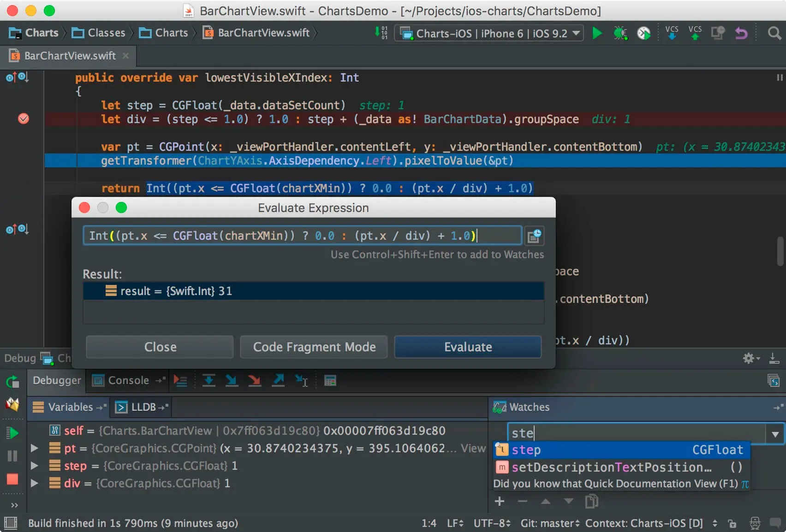The image size is (786, 532).
Task: Click the copy watch icon
Action: click(x=592, y=501)
